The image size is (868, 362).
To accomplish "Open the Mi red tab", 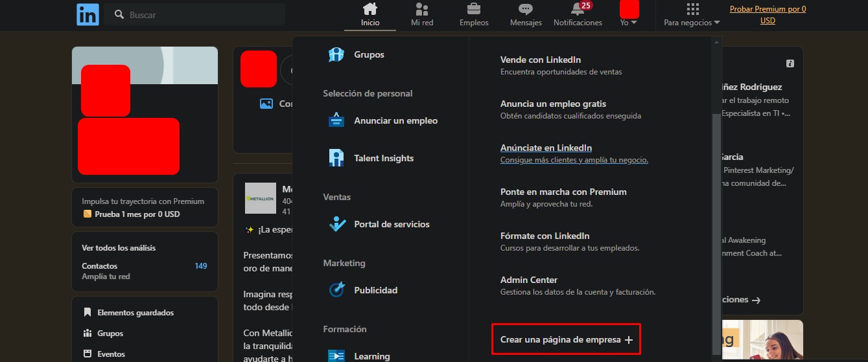I will click(x=422, y=15).
